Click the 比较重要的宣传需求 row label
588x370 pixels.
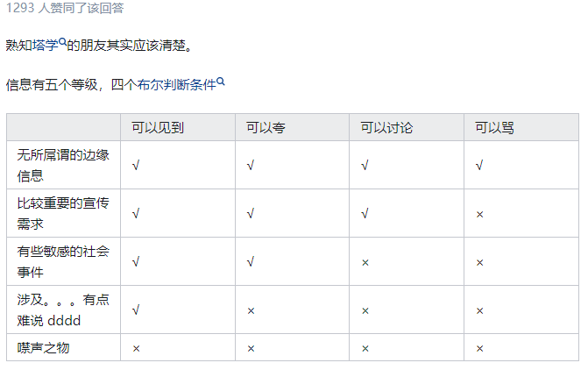[x=63, y=213]
